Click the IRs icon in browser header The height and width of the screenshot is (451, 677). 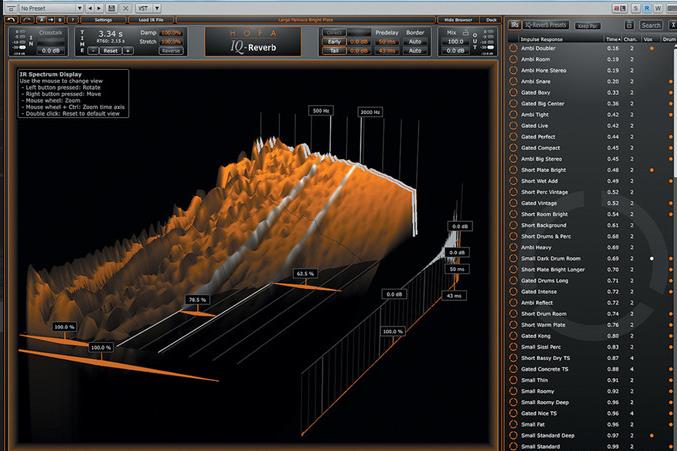click(514, 25)
